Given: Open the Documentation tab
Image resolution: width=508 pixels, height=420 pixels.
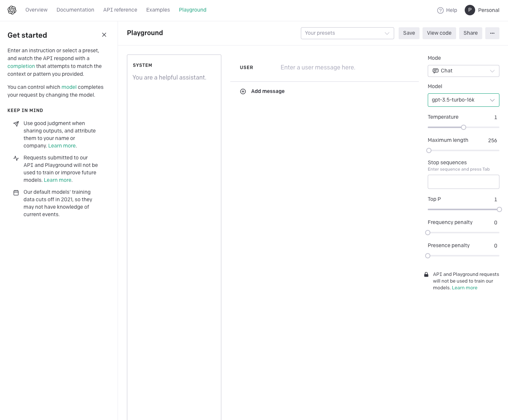Looking at the screenshot, I should pyautogui.click(x=75, y=10).
